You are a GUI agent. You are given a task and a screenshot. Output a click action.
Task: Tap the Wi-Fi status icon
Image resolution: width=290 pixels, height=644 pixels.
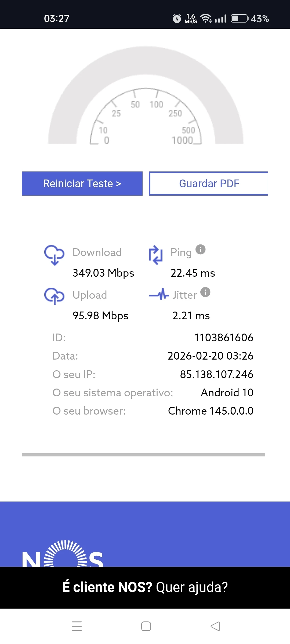(206, 19)
